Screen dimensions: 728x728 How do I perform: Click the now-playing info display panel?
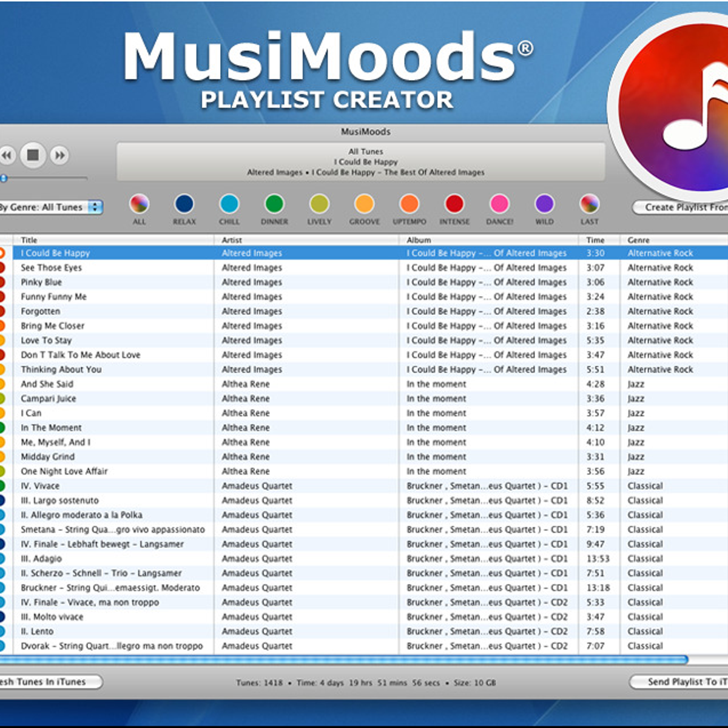click(361, 162)
